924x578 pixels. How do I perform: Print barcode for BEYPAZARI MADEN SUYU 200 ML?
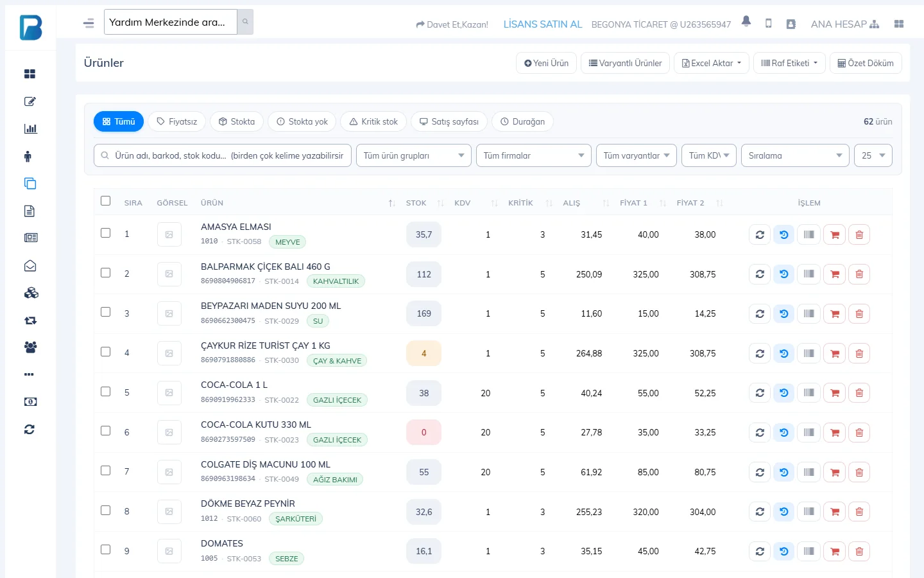click(809, 314)
